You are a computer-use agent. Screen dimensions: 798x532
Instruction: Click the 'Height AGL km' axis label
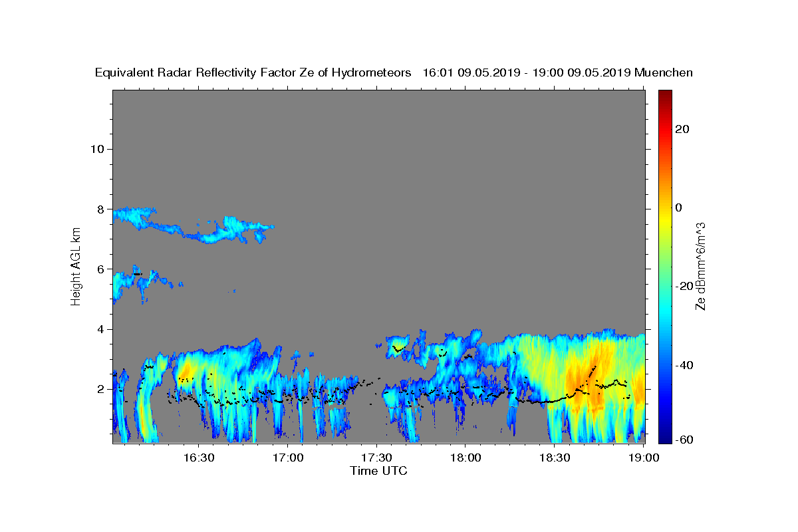76,266
